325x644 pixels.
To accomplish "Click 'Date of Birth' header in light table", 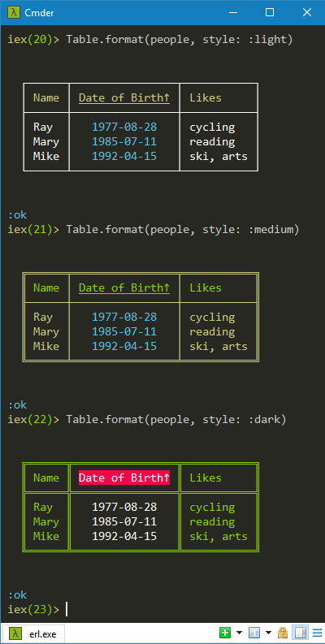I will 124,97.
